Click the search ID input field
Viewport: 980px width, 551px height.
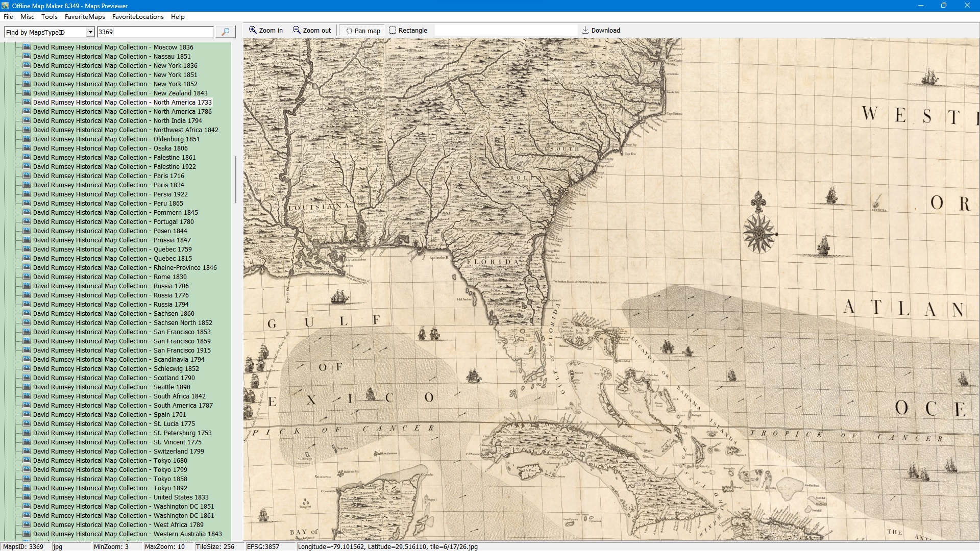(155, 32)
